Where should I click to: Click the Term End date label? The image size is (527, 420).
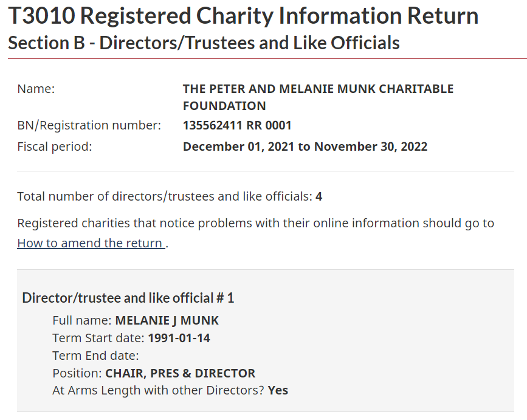(x=95, y=356)
